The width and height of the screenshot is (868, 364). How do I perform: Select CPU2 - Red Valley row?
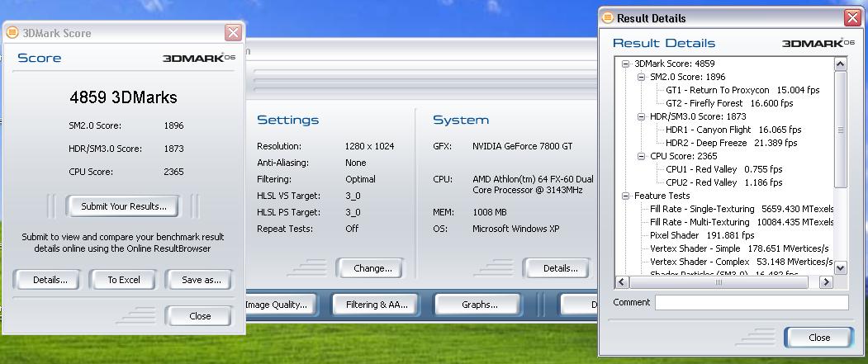click(x=724, y=182)
